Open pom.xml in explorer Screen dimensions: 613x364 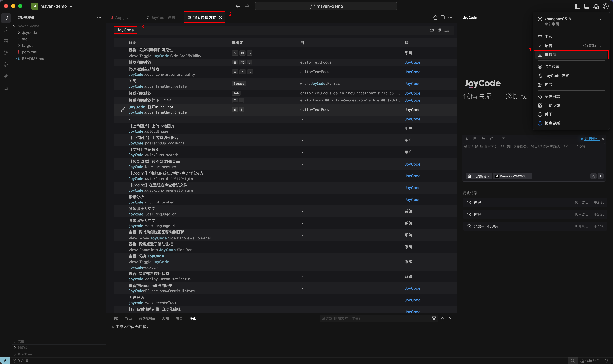29,52
